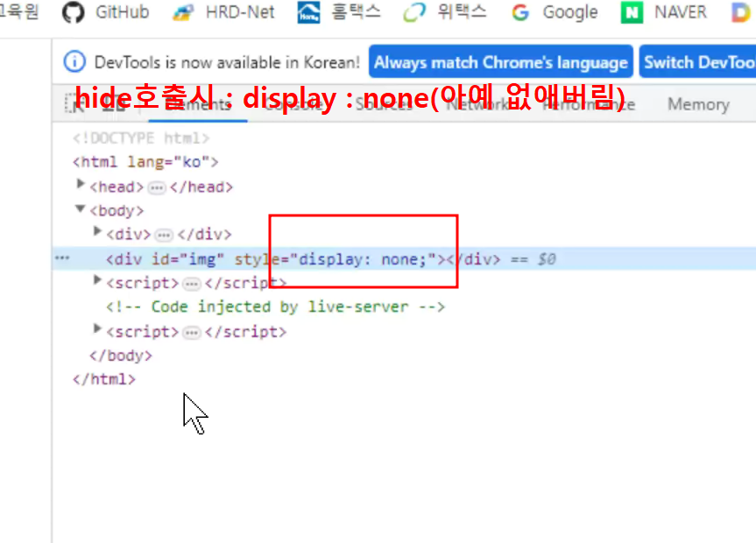Collapse the body element node
Screen dimensions: 756x543
[81, 208]
